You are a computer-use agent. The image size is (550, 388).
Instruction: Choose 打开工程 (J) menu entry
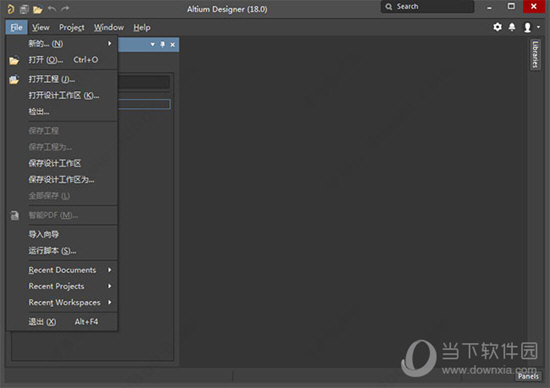click(62, 79)
